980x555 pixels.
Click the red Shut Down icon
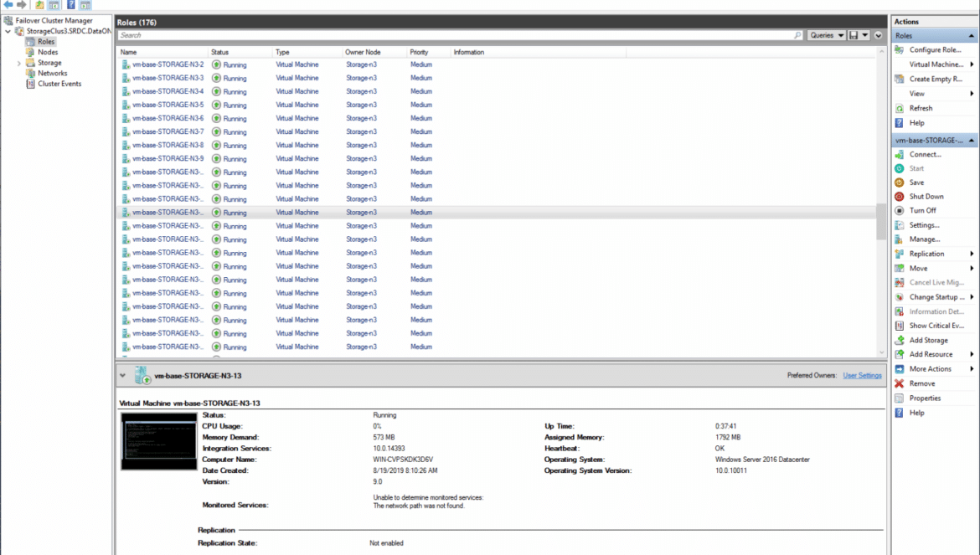pyautogui.click(x=900, y=197)
